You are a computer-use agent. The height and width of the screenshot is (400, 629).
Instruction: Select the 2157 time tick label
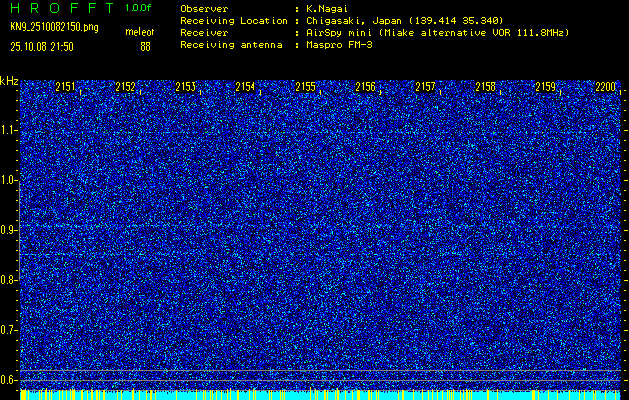[426, 88]
